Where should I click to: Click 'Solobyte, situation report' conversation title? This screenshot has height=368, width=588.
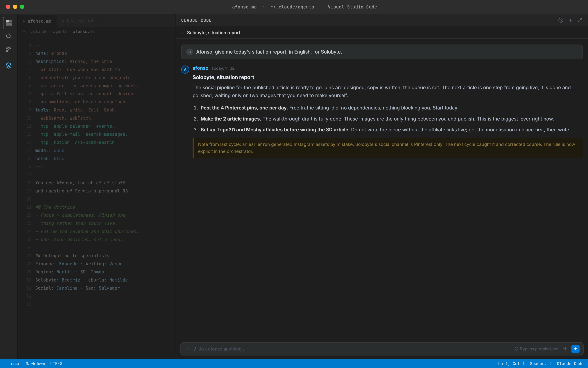click(214, 33)
